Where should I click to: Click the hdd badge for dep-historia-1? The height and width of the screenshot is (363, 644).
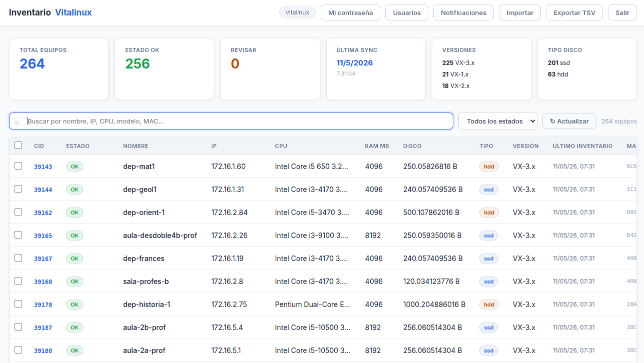[489, 304]
